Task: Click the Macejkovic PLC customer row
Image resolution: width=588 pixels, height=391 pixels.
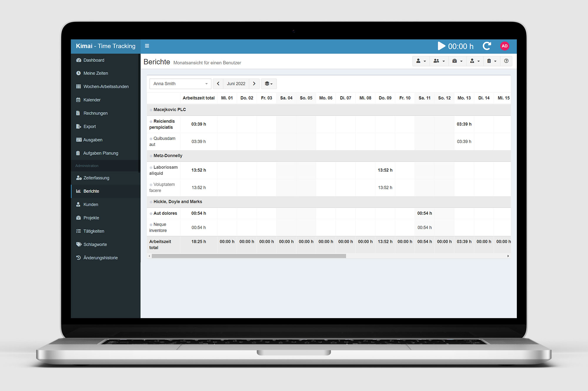Action: pyautogui.click(x=329, y=110)
